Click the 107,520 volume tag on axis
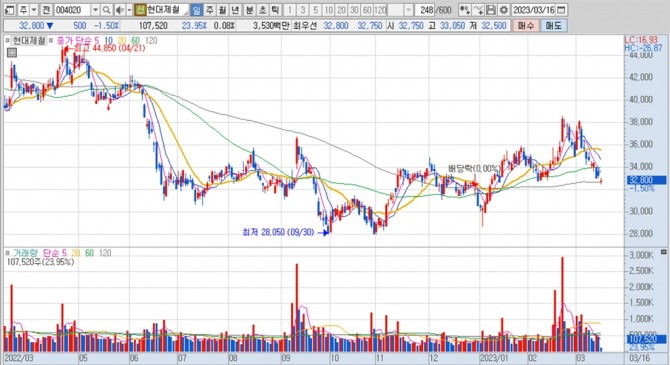 pos(646,339)
